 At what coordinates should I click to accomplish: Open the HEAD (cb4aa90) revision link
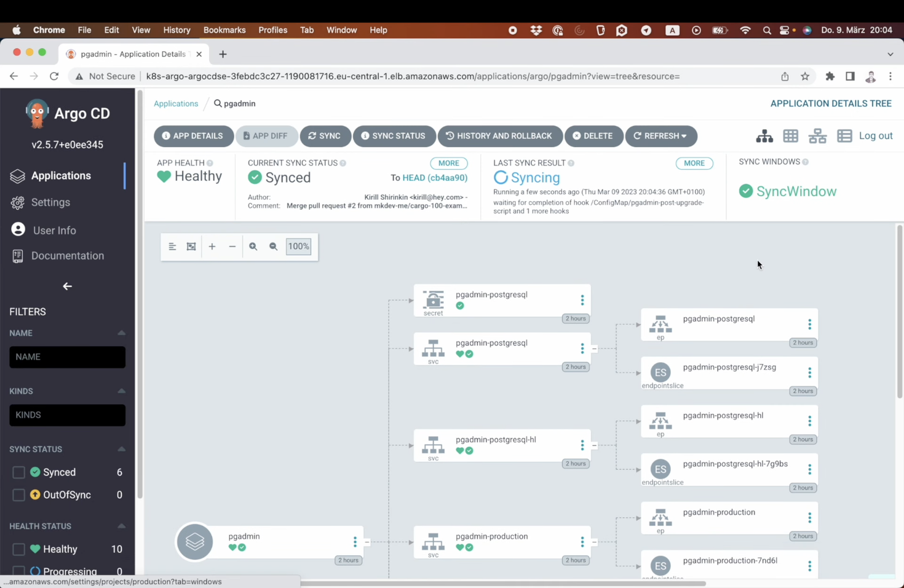click(x=435, y=178)
